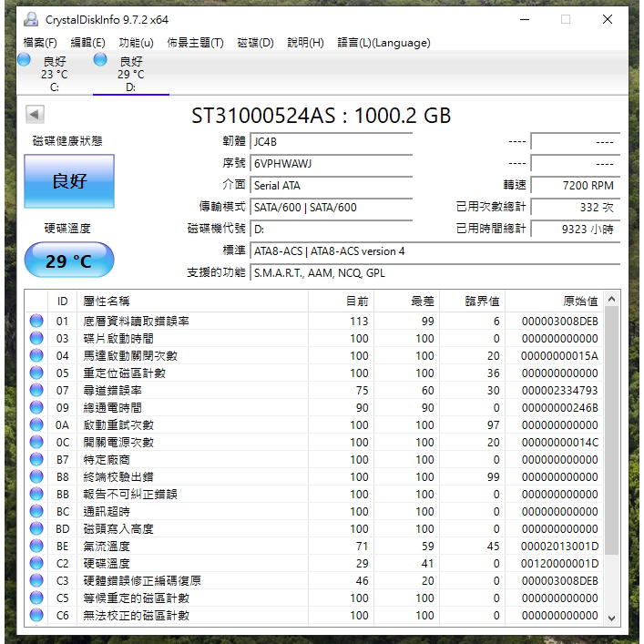Click the 29 °C temperature button
The height and width of the screenshot is (644, 644).
[x=69, y=260]
